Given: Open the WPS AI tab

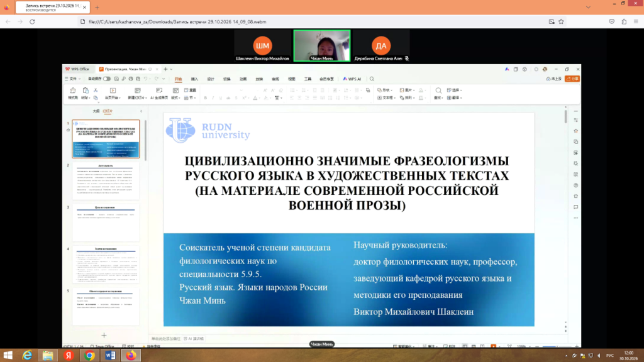Looking at the screenshot, I should tap(352, 79).
